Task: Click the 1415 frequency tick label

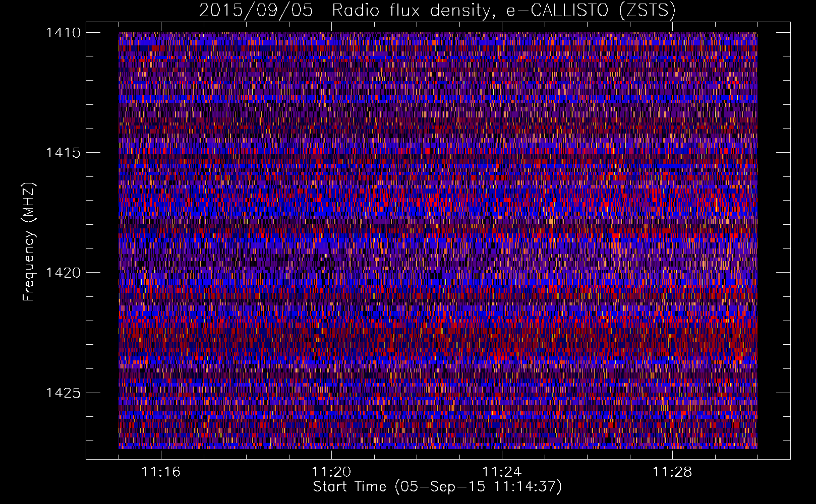Action: click(63, 152)
